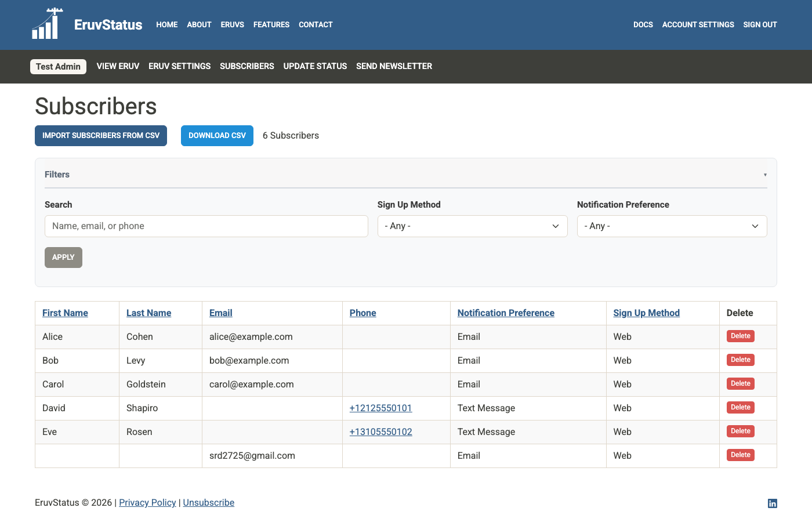
Task: Expand the Notification Preference dropdown
Action: 672,226
